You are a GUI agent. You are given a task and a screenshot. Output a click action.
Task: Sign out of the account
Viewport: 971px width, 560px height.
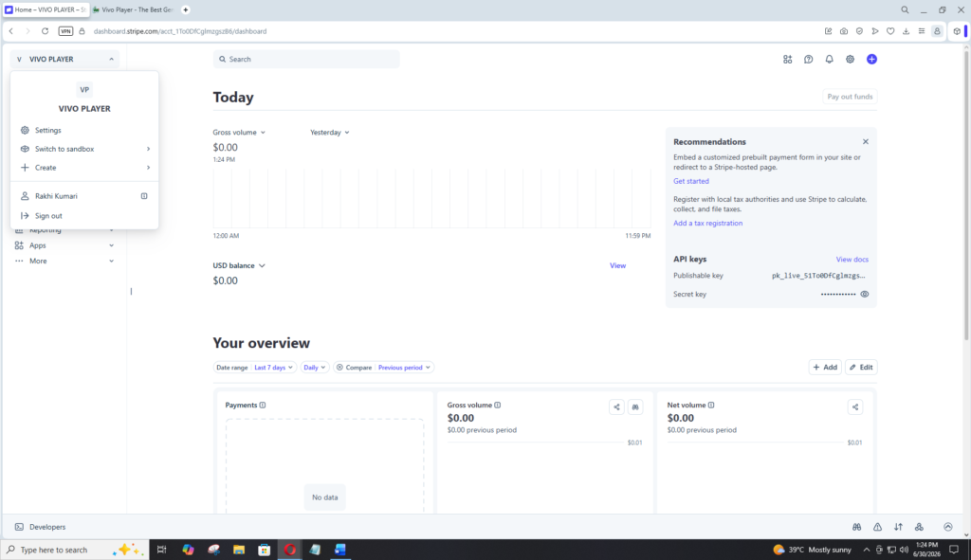(x=84, y=216)
